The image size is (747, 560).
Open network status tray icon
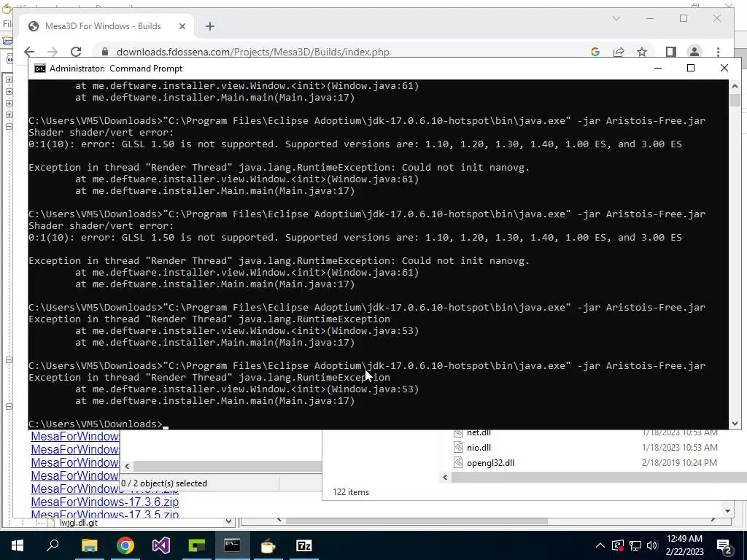(x=635, y=545)
